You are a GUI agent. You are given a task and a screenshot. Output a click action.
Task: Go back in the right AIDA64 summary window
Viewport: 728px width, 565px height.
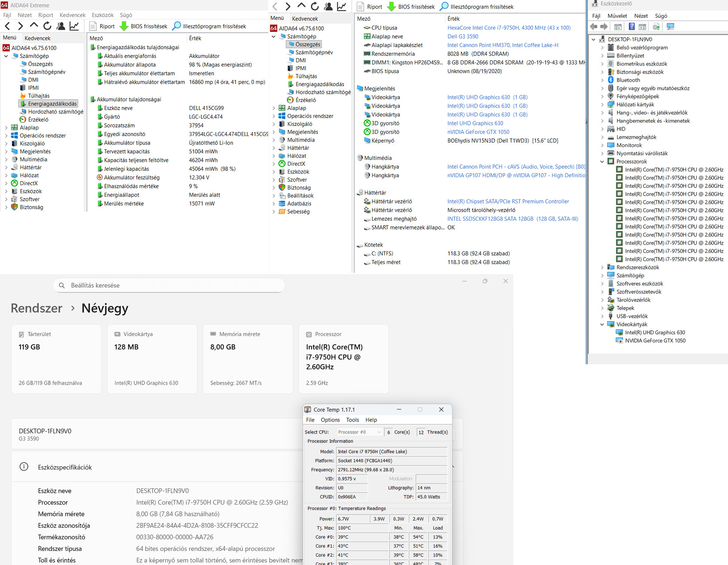[275, 7]
